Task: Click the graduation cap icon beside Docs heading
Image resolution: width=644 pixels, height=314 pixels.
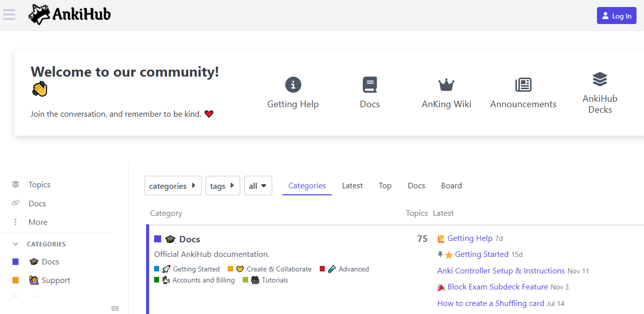Action: tap(170, 239)
